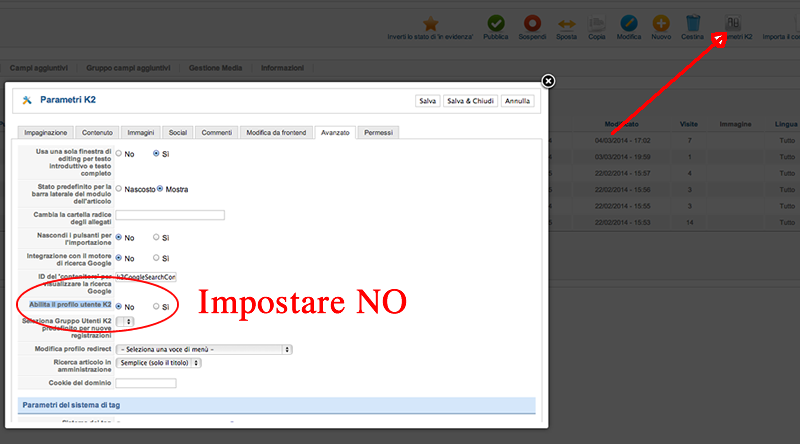This screenshot has width=800, height=444.
Task: Sort by the Lingua column header
Action: pos(786,124)
